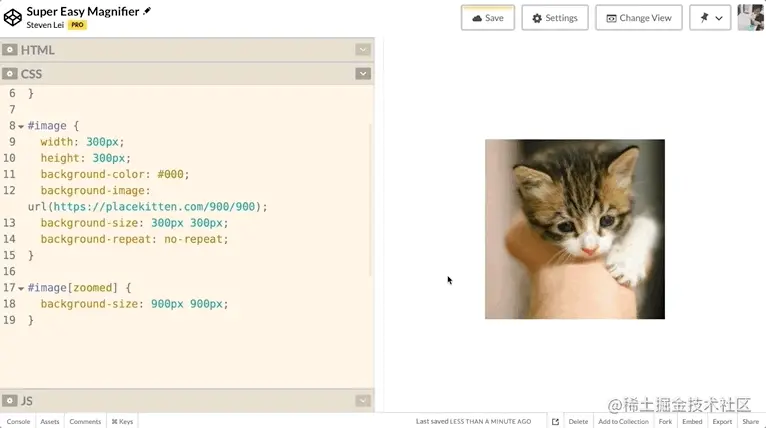Open the Assets panel
Screen dimensions: 766x428
pyautogui.click(x=49, y=421)
